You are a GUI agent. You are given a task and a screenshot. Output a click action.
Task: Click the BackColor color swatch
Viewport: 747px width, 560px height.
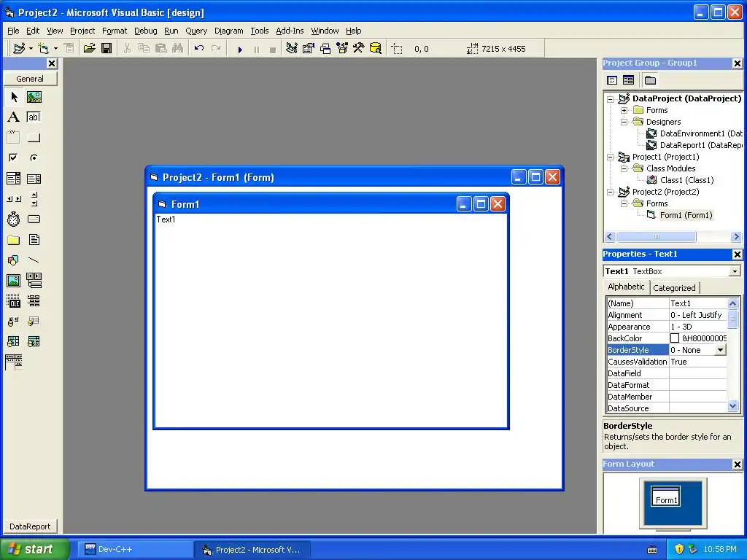pyautogui.click(x=675, y=338)
